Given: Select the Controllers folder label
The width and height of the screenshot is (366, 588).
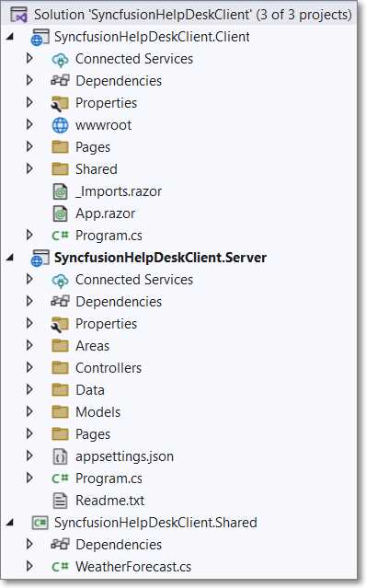Looking at the screenshot, I should [109, 368].
